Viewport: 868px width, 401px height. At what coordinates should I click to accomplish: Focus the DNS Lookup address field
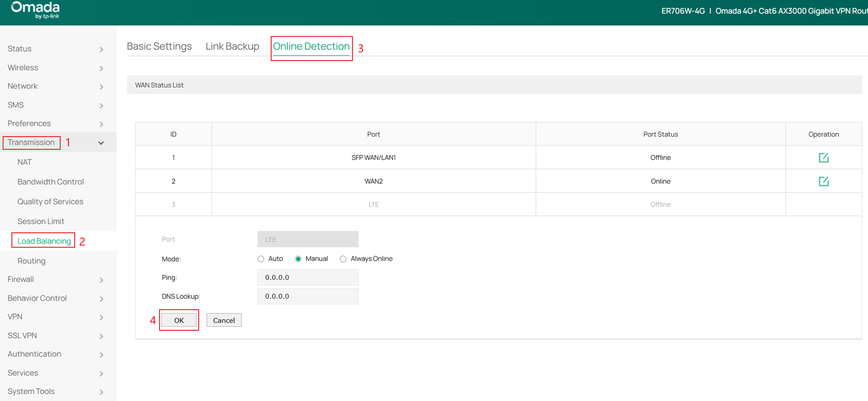click(x=308, y=297)
